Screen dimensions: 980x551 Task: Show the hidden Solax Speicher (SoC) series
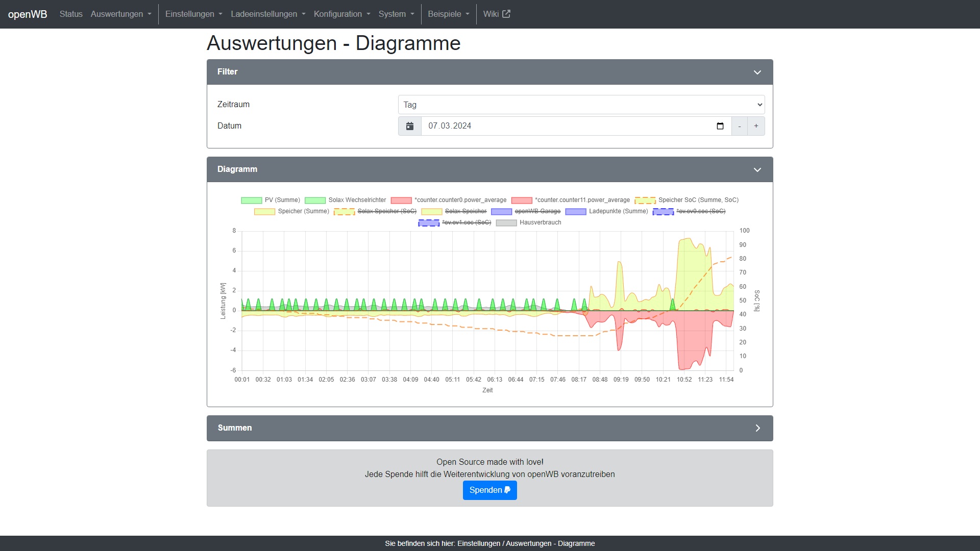pyautogui.click(x=375, y=211)
